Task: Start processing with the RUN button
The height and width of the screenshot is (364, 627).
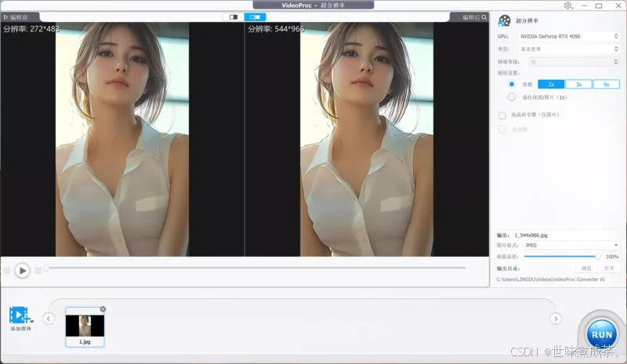Action: tap(602, 334)
